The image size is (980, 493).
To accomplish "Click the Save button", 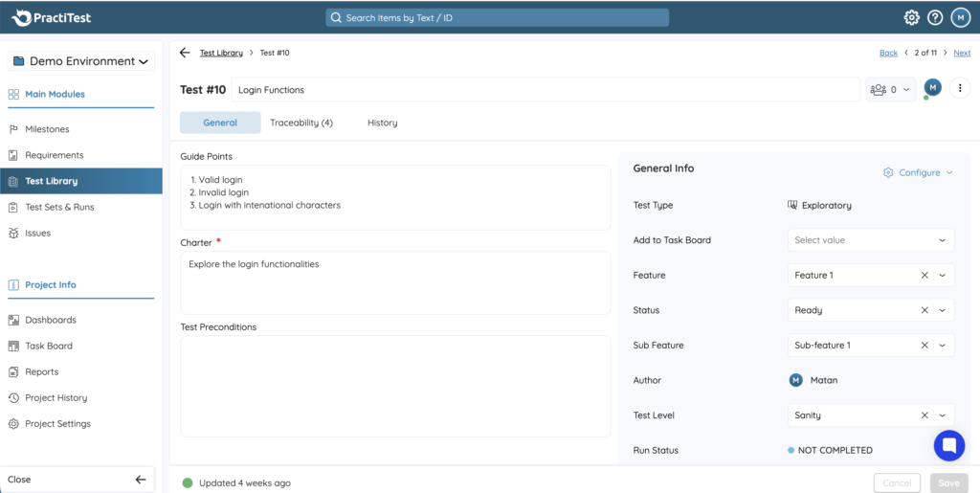I will coord(948,482).
